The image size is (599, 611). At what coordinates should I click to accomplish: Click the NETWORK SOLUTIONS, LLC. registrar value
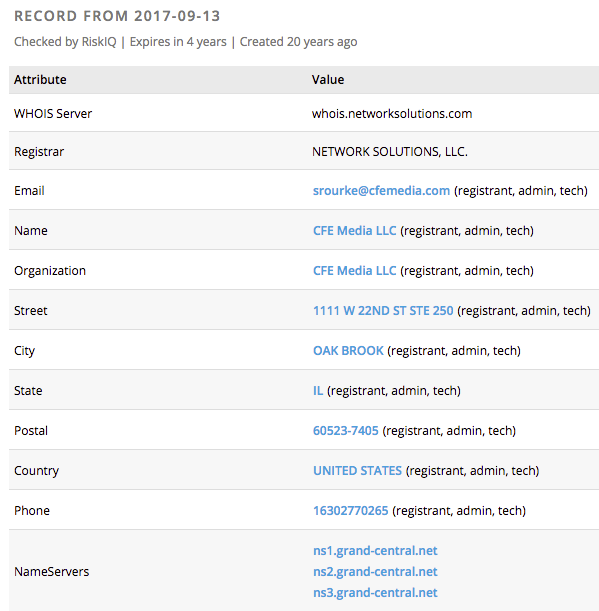click(390, 151)
